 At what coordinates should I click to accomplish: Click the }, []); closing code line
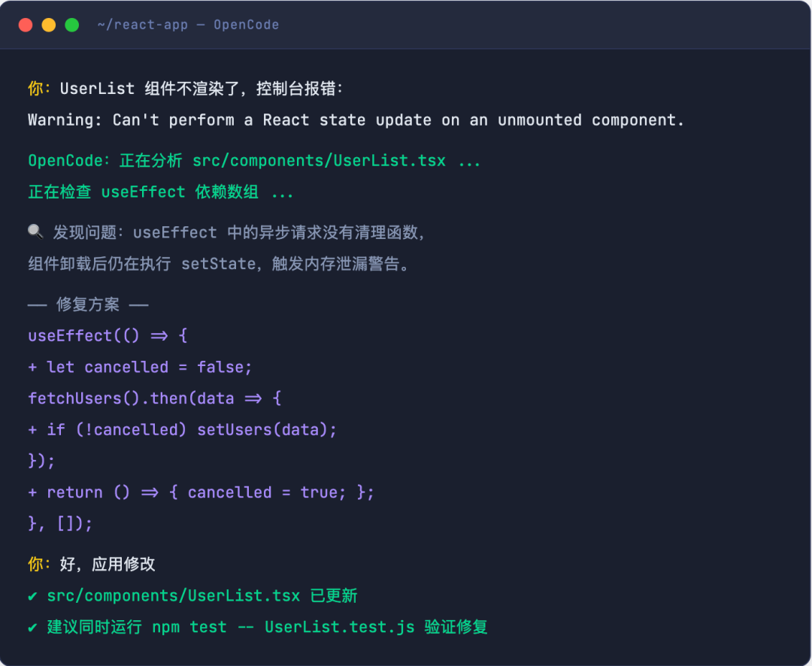[60, 523]
